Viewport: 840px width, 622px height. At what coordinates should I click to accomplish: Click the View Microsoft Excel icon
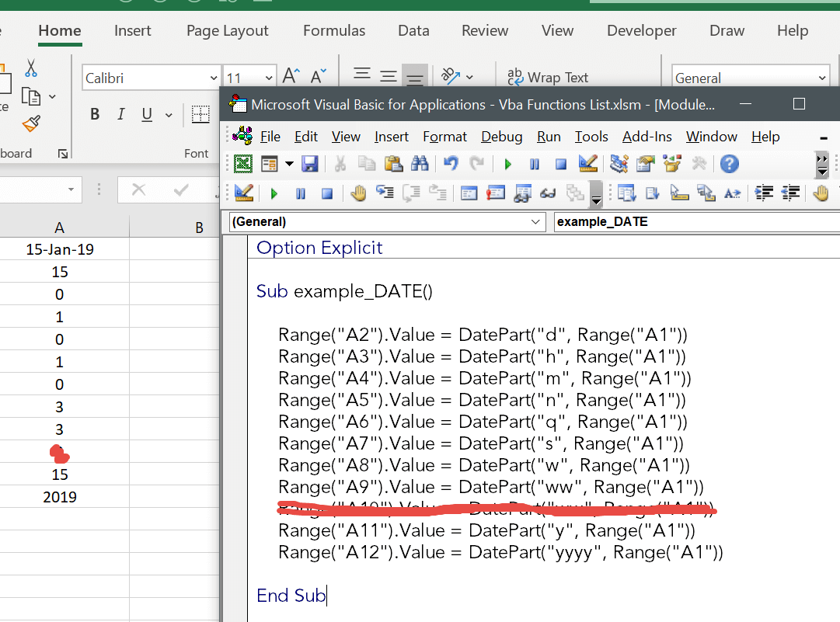click(x=244, y=164)
